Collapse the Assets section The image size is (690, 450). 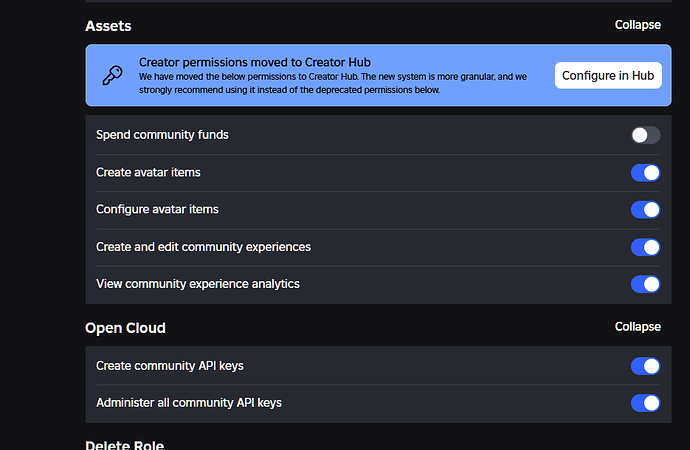click(638, 25)
